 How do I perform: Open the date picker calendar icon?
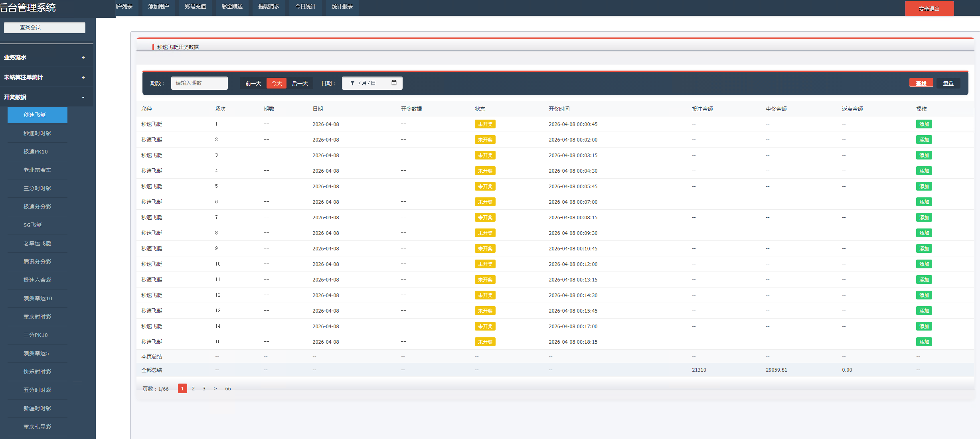point(394,83)
